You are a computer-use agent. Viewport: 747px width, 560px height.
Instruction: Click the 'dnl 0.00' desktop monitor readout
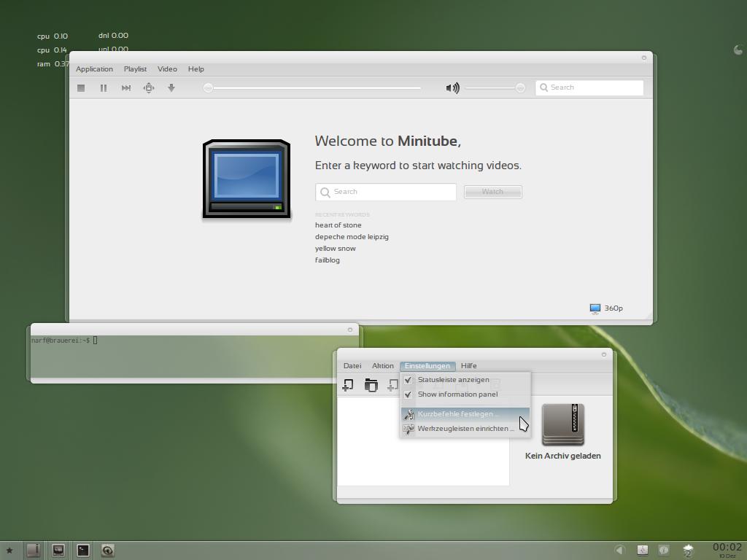tap(113, 35)
